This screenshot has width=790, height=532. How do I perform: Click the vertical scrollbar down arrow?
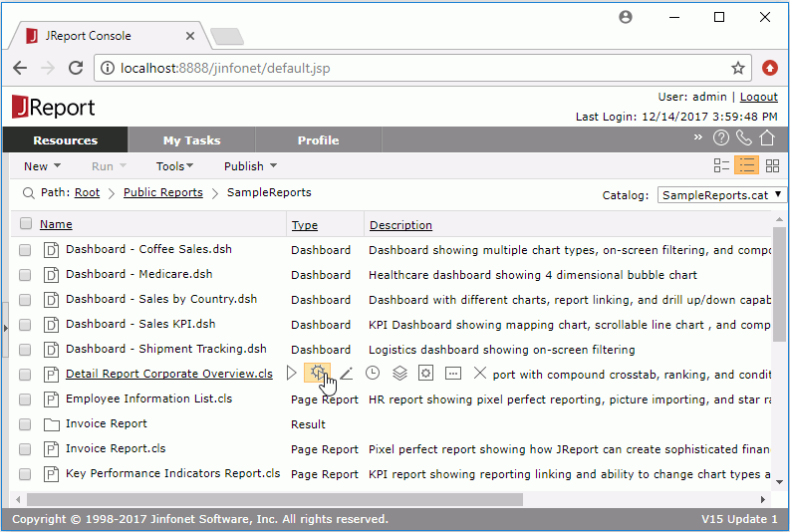coord(779,482)
